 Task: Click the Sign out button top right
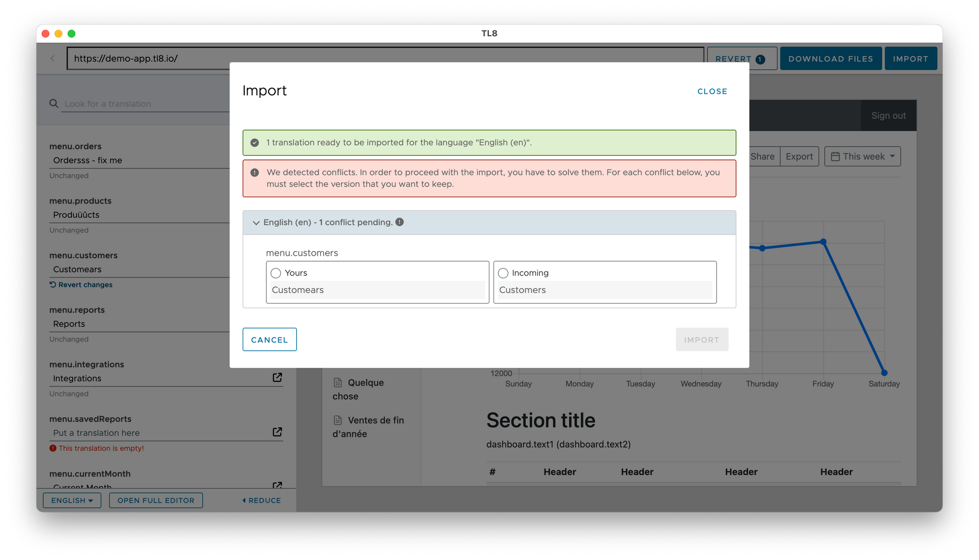(889, 115)
